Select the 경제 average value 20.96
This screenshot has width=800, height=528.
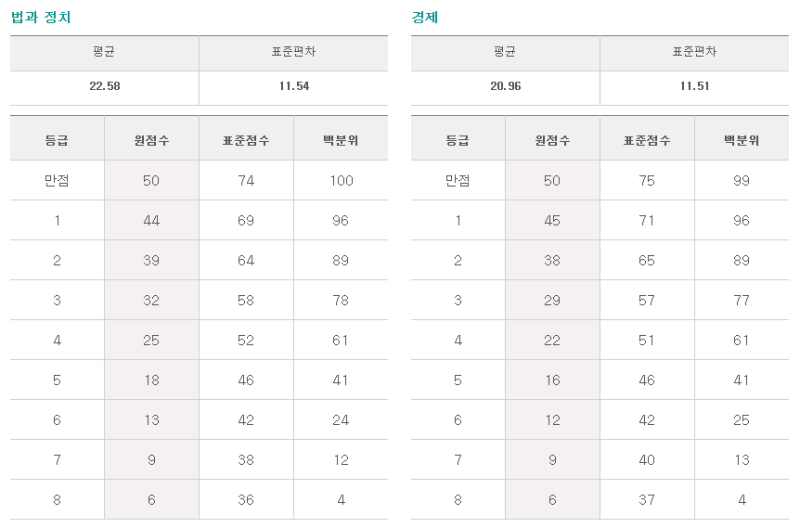[x=506, y=86]
